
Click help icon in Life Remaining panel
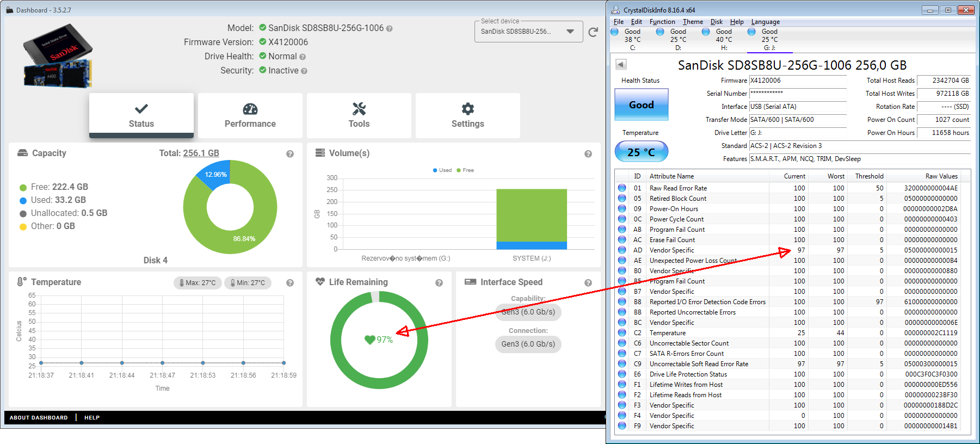tap(439, 283)
